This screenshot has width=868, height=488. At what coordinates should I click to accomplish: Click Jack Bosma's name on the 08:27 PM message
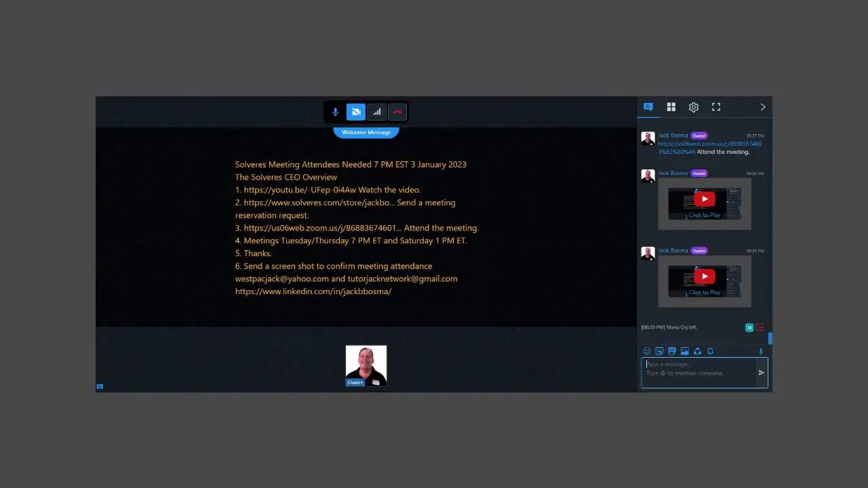[x=673, y=136]
